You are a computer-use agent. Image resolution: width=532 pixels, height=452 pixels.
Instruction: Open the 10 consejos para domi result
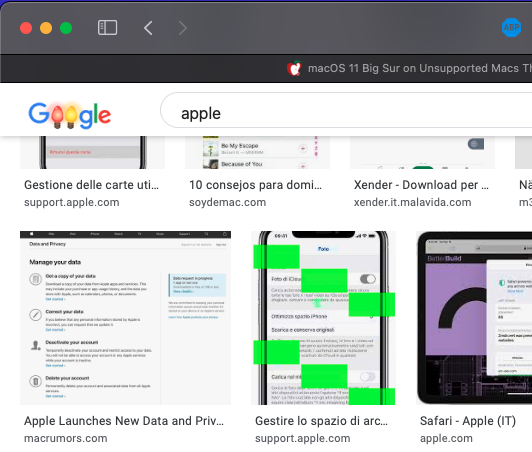255,185
